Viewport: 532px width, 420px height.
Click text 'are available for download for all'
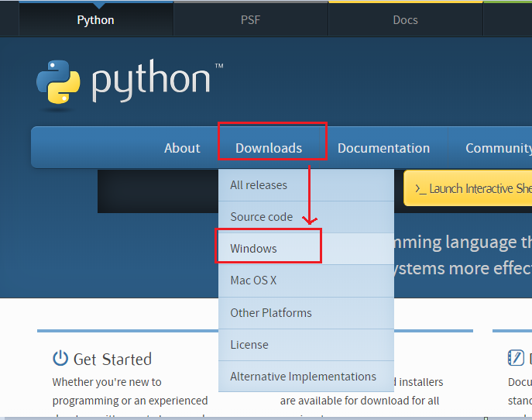359,401
